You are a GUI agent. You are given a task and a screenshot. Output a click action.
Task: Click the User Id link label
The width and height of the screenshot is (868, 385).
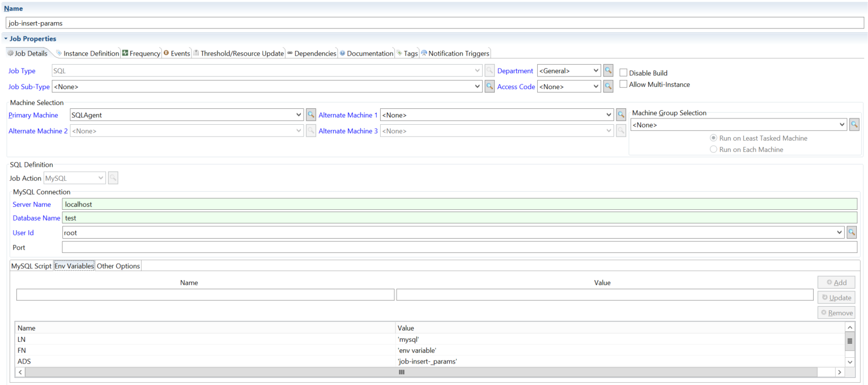(x=23, y=233)
